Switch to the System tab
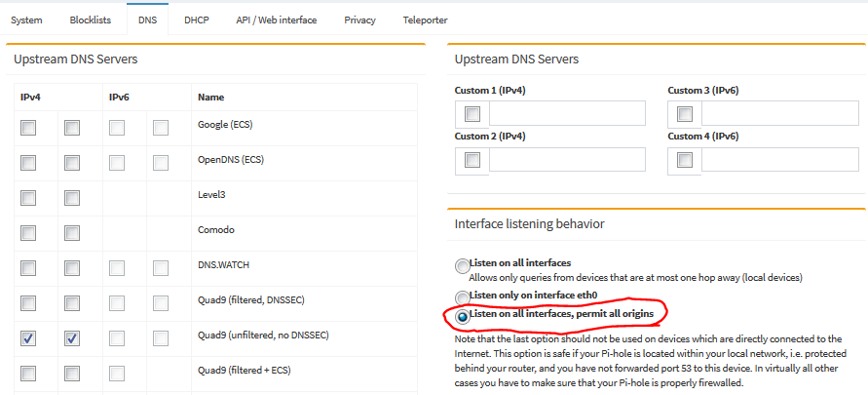 26,20
